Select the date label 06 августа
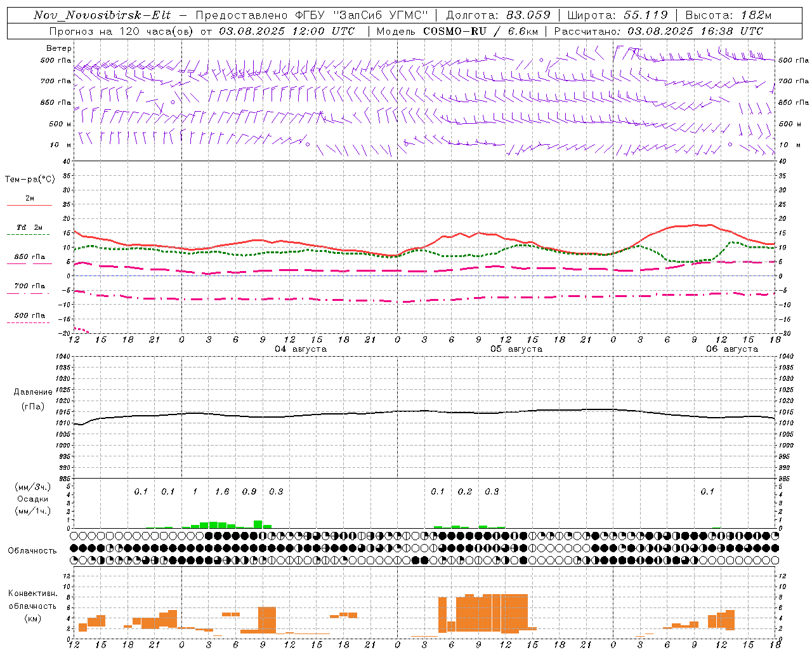The image size is (812, 650). [732, 349]
